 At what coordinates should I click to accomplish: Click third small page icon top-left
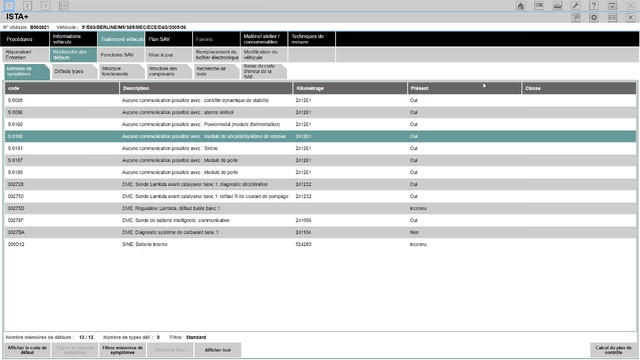[46, 6]
